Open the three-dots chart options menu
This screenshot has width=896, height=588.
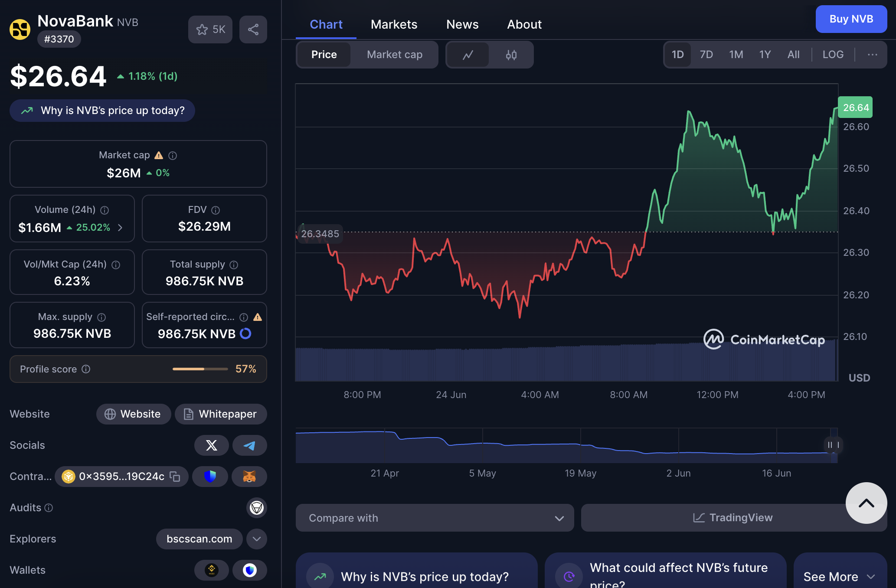873,55
